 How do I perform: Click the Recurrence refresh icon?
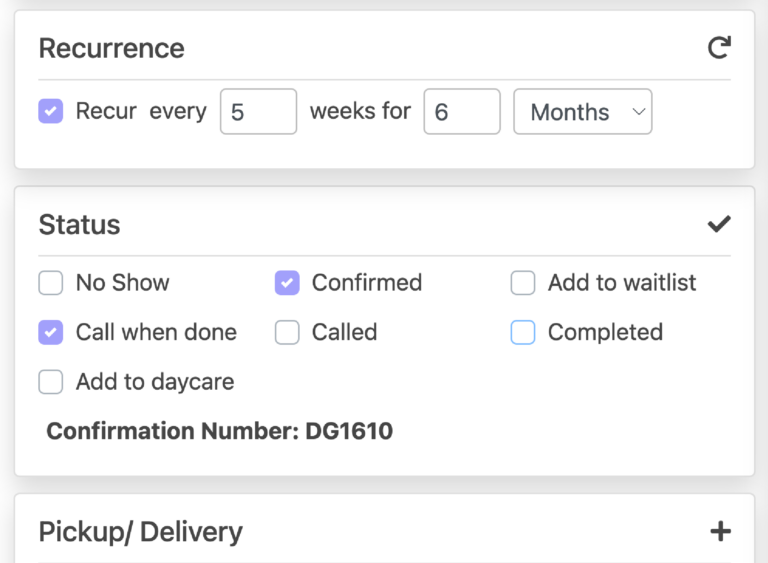coord(719,47)
